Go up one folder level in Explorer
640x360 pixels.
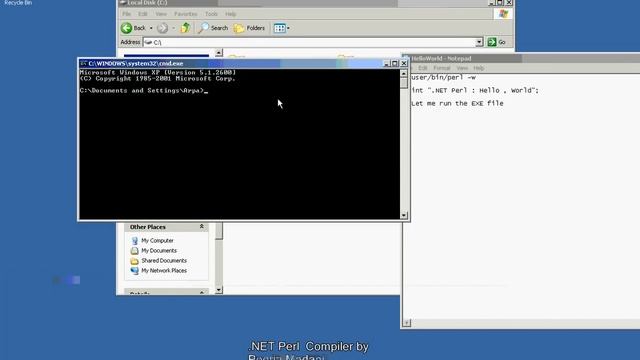185,28
